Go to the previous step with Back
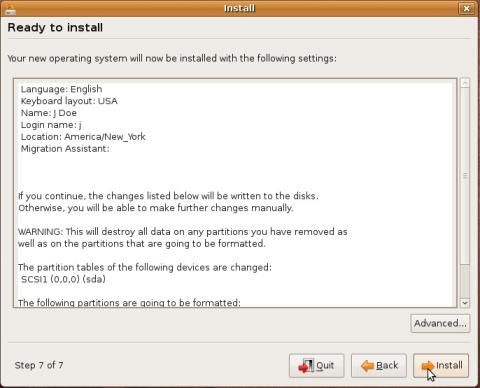480x388 pixels. tap(379, 366)
